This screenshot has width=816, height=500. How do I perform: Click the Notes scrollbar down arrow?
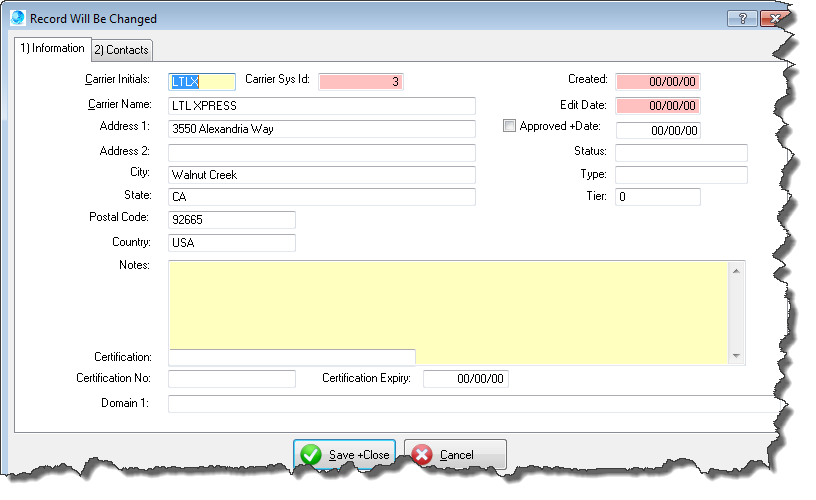737,355
